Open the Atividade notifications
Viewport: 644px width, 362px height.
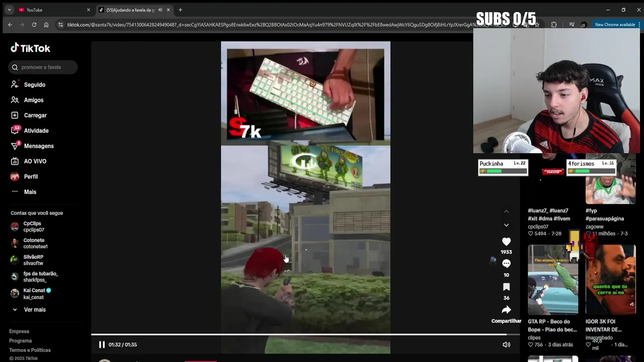point(36,131)
